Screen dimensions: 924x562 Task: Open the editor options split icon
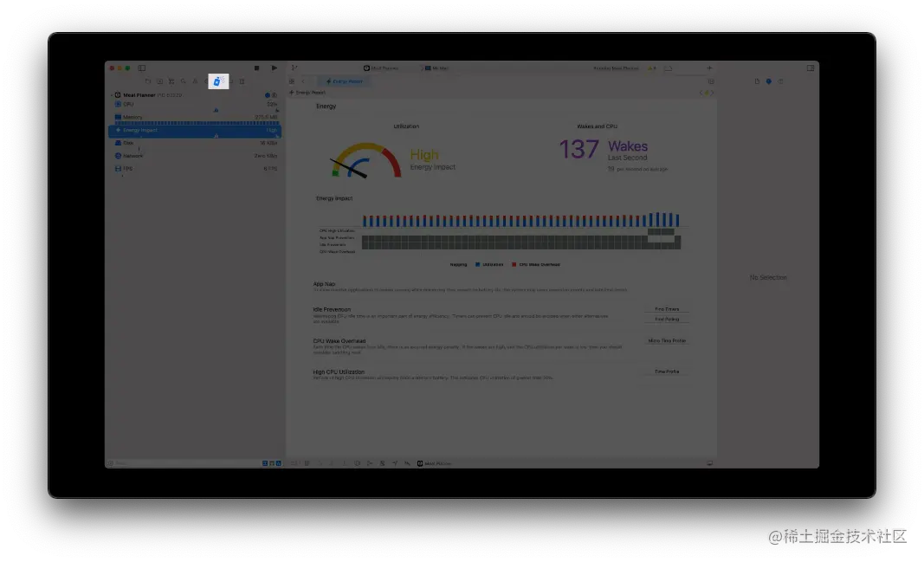[711, 81]
